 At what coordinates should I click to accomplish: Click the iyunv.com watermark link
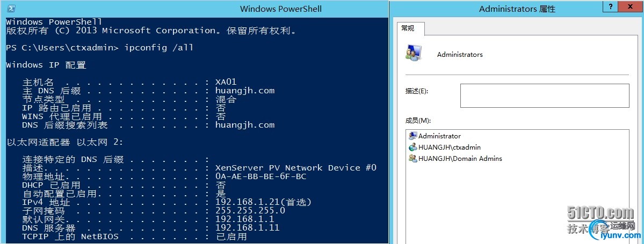pos(623,235)
